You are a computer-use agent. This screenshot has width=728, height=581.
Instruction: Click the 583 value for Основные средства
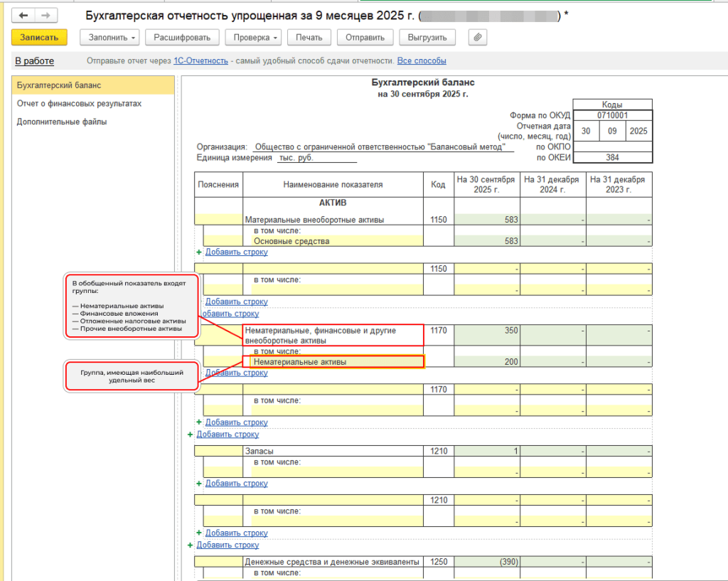click(x=487, y=241)
